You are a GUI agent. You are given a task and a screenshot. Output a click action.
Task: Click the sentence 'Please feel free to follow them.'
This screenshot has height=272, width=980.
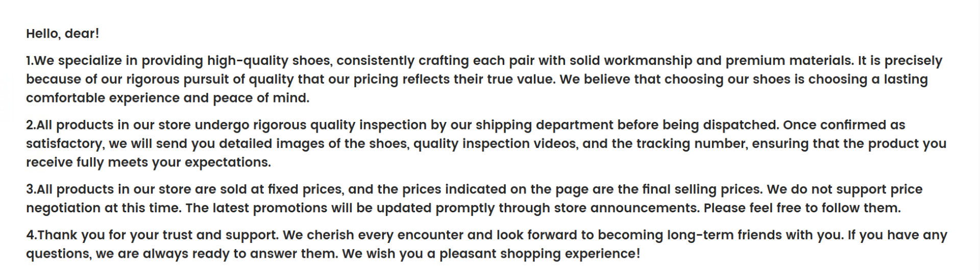(802, 208)
